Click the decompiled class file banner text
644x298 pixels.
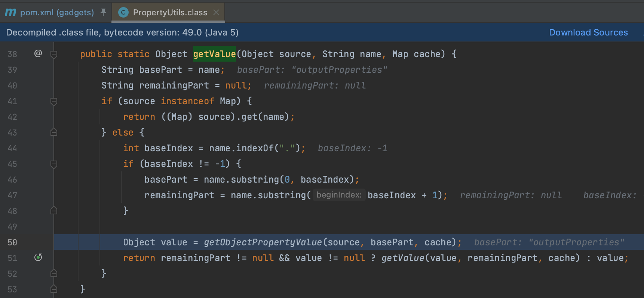coord(122,32)
